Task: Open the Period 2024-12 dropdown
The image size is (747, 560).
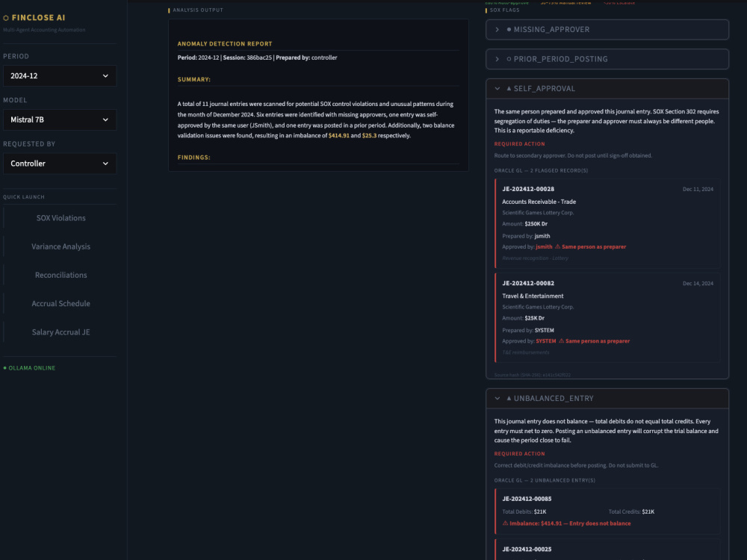Action: (x=60, y=75)
